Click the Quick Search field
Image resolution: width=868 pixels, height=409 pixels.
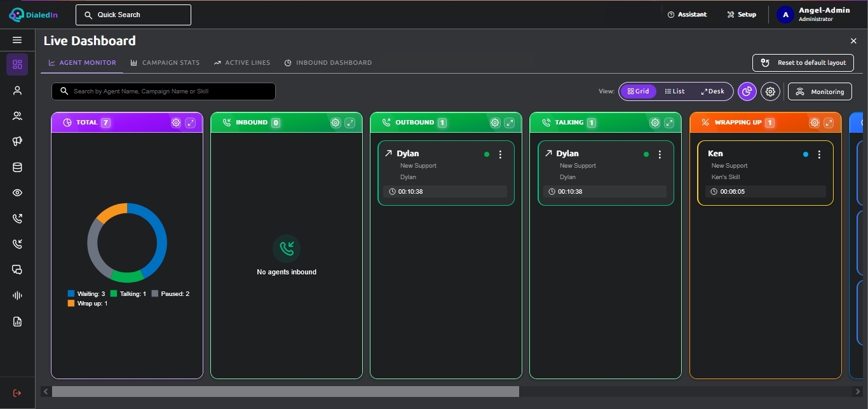point(133,15)
